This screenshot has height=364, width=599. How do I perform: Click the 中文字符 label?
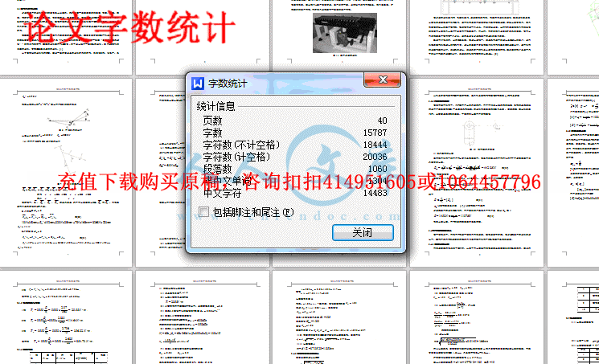[223, 193]
